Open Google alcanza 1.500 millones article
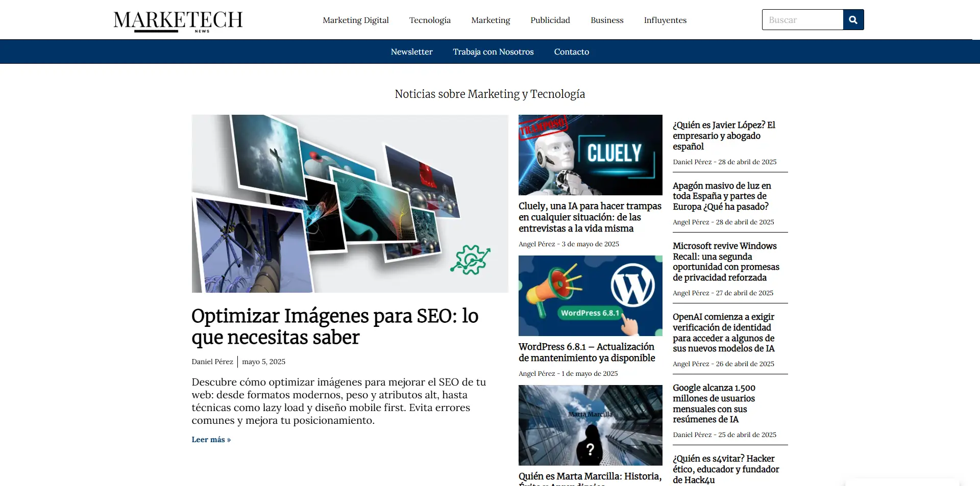The height and width of the screenshot is (486, 980). click(x=714, y=403)
